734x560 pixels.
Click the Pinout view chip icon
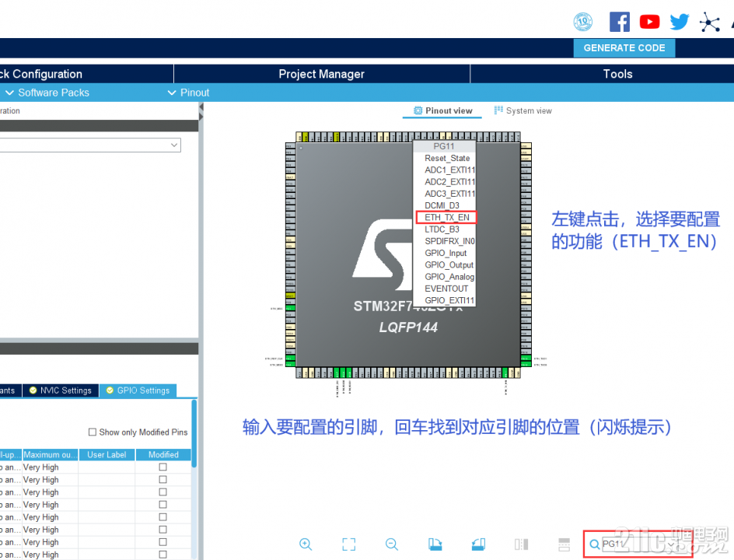tap(418, 110)
